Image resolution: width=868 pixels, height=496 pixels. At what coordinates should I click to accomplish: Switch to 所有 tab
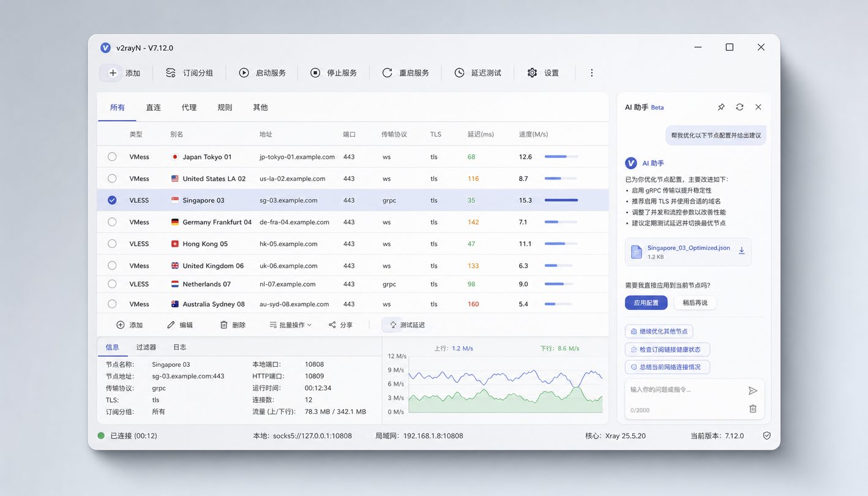118,107
